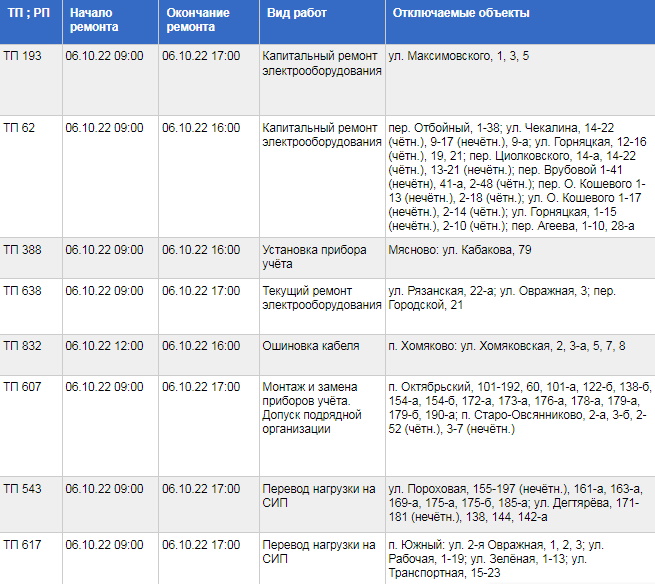
Task: Select the 'ТП 388' cell
Action: coord(22,250)
